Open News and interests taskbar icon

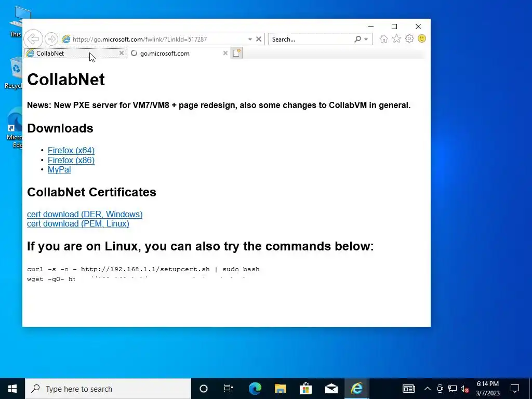pos(408,389)
